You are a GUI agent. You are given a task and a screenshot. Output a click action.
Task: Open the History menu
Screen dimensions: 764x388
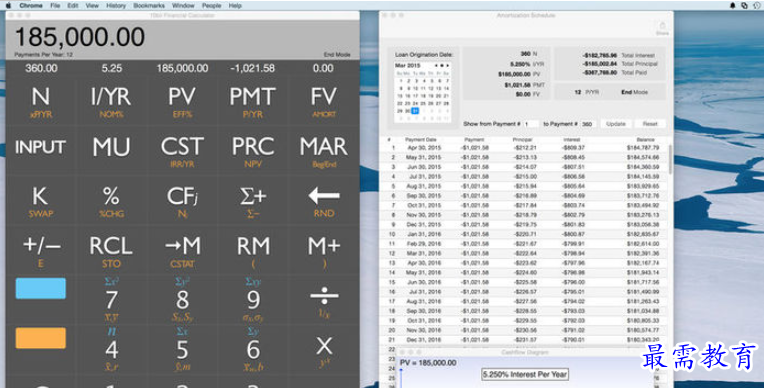[115, 5]
